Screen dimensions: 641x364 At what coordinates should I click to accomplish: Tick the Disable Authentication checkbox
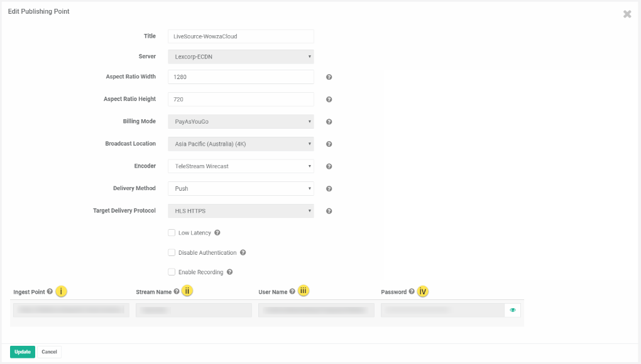172,253
